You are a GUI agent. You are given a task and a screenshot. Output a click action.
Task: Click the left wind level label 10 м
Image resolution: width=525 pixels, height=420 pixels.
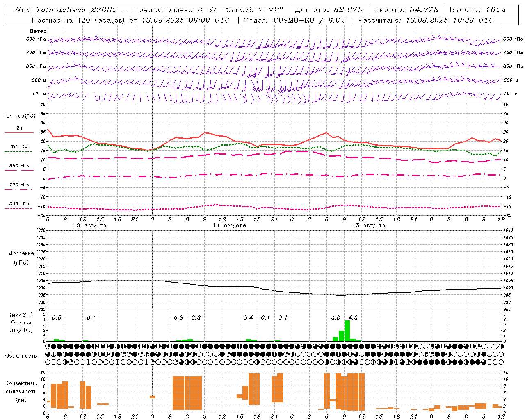click(x=39, y=94)
